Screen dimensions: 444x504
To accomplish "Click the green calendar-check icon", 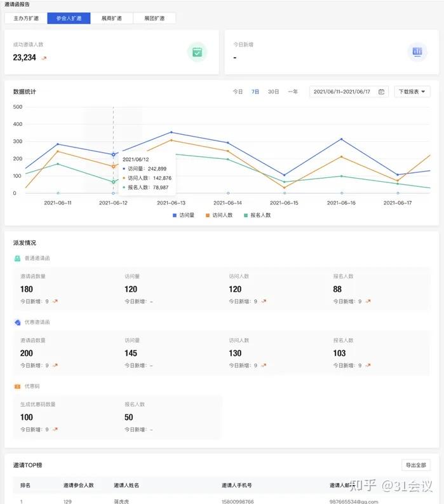I will point(197,51).
